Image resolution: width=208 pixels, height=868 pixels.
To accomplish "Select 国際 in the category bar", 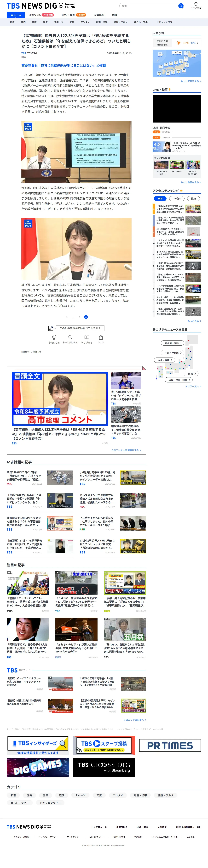I will tap(34, 22).
